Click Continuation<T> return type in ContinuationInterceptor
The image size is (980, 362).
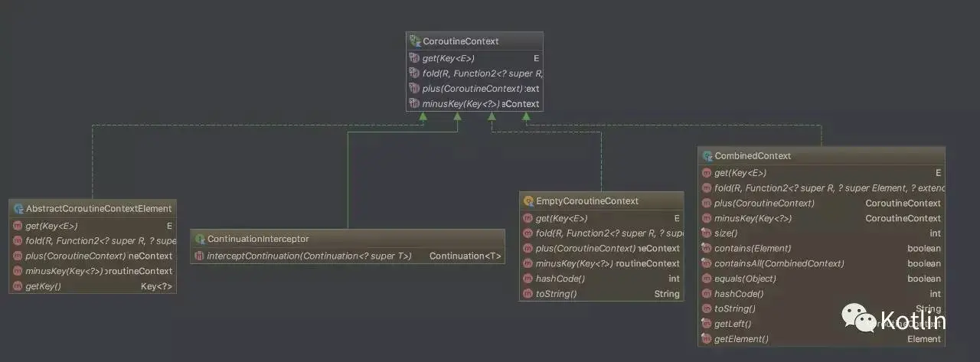pos(465,256)
